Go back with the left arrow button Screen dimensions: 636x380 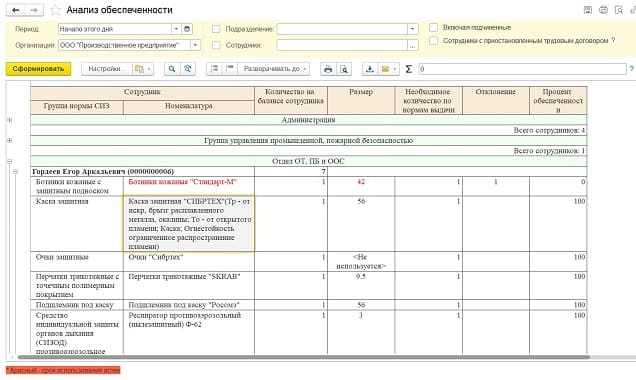pos(15,10)
